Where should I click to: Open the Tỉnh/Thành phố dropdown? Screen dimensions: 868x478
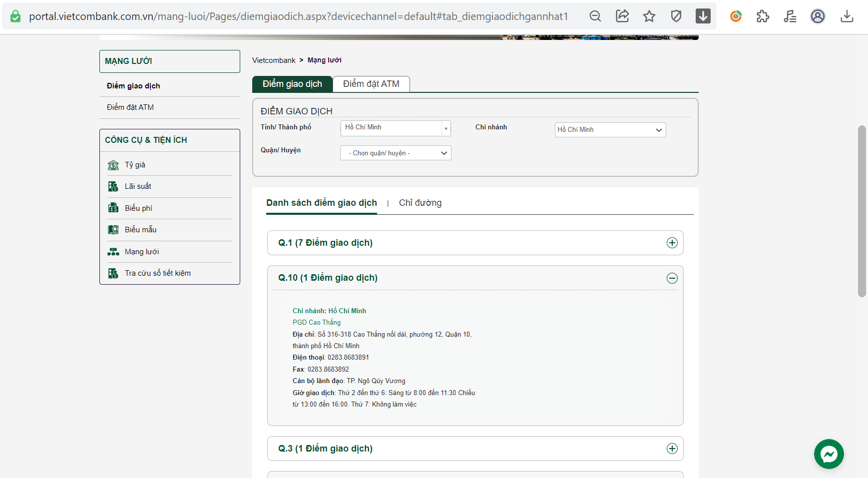396,128
